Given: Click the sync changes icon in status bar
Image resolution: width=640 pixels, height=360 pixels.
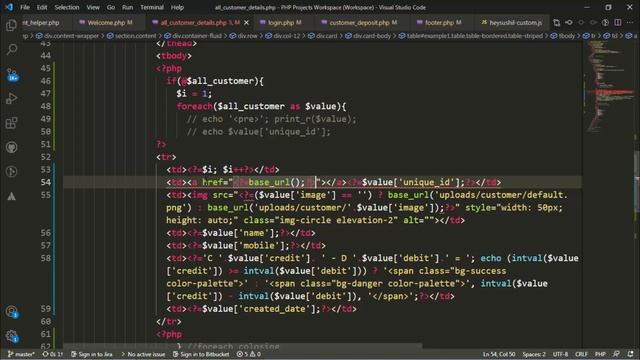Looking at the screenshot, I should (x=53, y=354).
